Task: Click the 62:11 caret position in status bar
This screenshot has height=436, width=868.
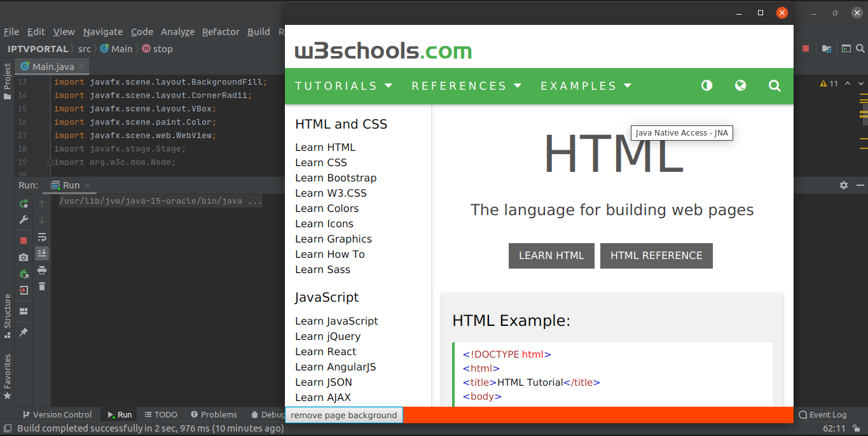Action: pos(834,428)
